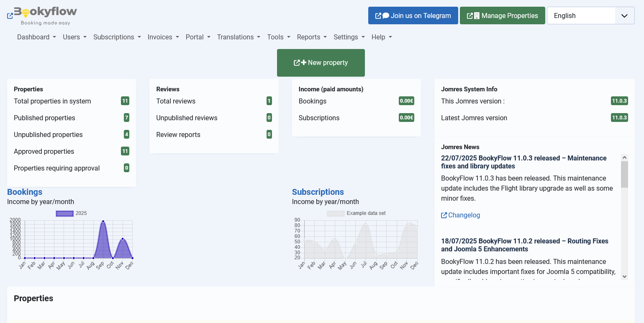Click the external-link icon beside the Bookyflow logo

9,16
